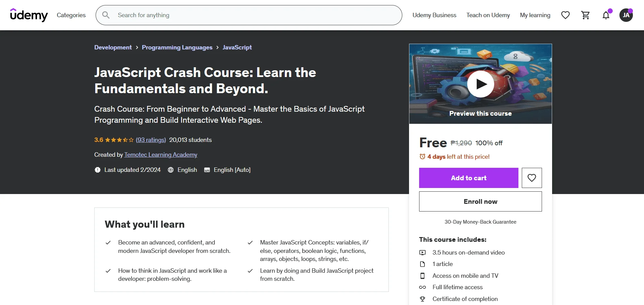Click the star rating icons
Screen dimensions: 644x305
pyautogui.click(x=119, y=140)
